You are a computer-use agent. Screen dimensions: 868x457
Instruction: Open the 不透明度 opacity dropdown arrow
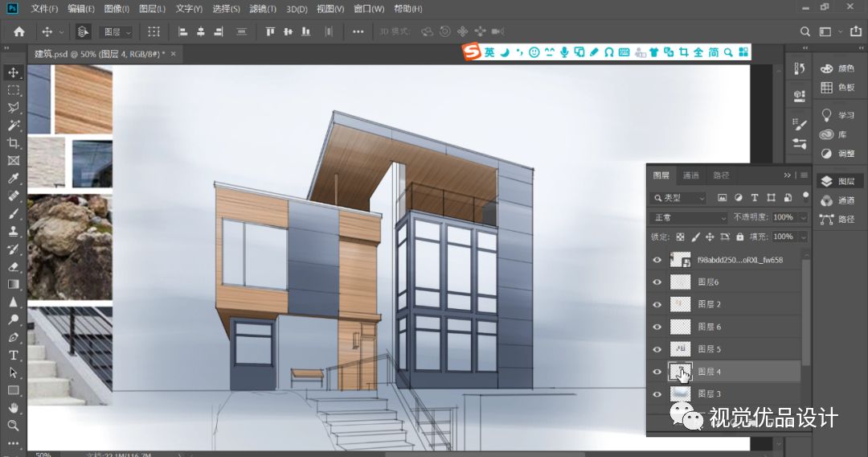803,218
